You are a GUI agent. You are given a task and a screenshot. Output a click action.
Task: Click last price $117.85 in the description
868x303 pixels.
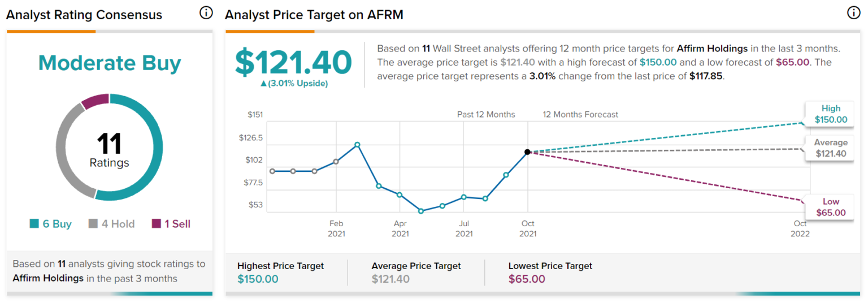point(706,76)
